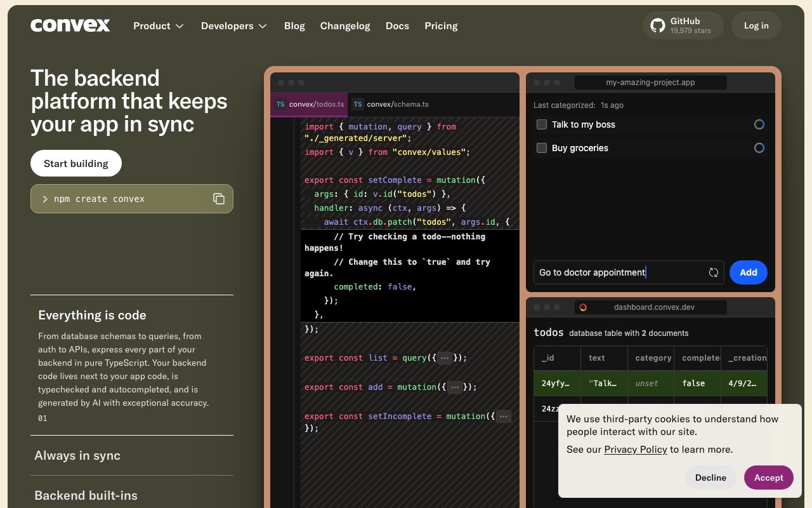Click the Convex logo in the navbar
812x508 pixels.
70,25
